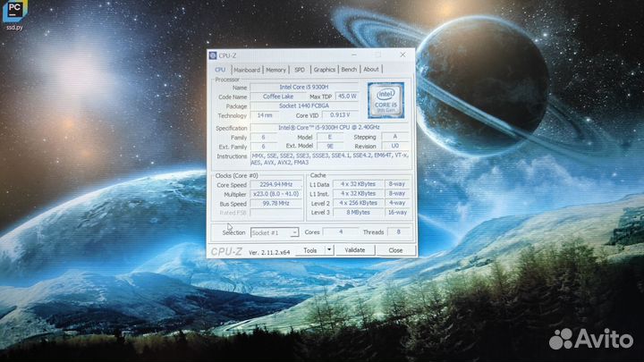Click the package value 'Socket 1440 FCBGA'

[x=304, y=105]
